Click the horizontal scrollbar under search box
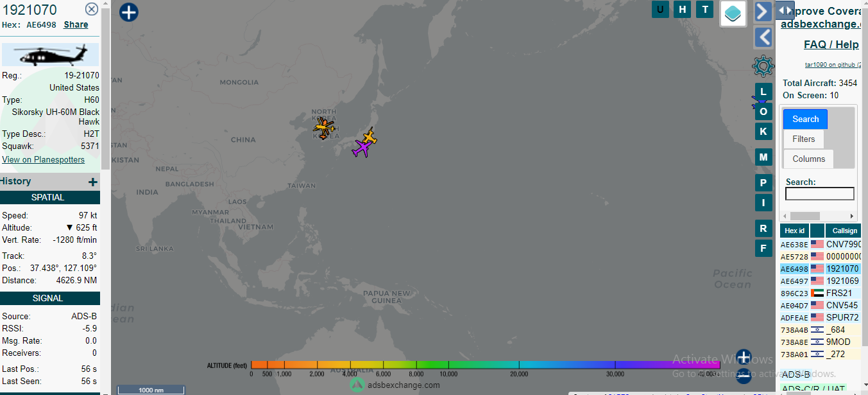868x395 pixels. coord(804,216)
